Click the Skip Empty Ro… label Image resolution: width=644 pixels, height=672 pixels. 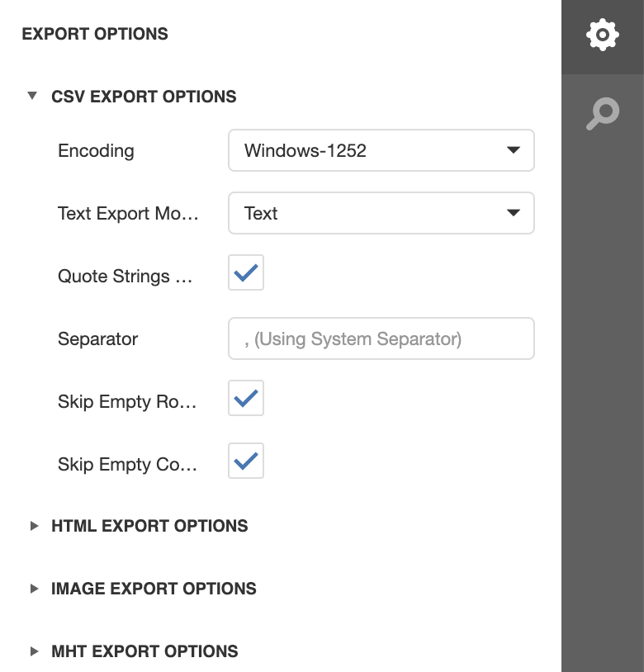(x=127, y=402)
